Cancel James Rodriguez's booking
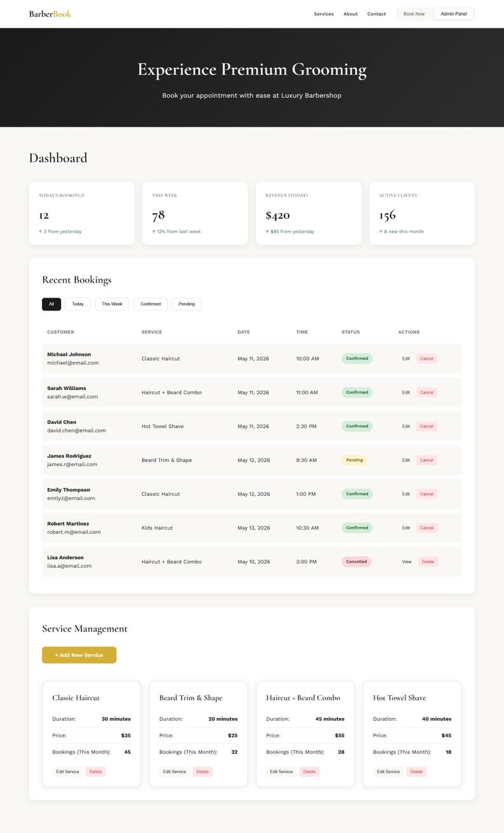Viewport: 504px width, 833px height. pyautogui.click(x=427, y=460)
